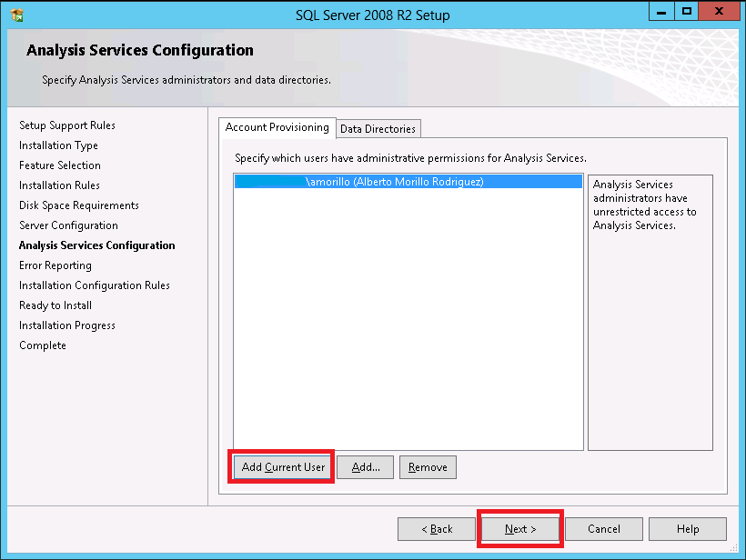746x560 pixels.
Task: Minimize the SQL Server Setup window
Action: tap(661, 12)
